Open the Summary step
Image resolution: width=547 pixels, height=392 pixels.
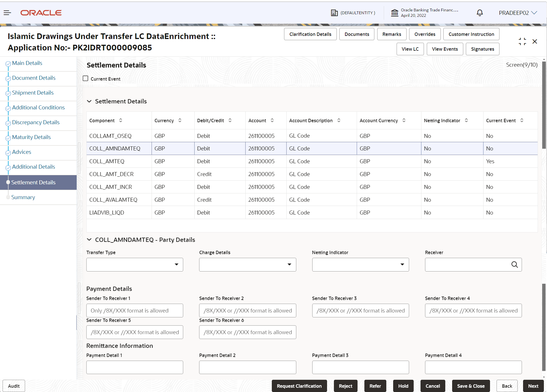click(x=23, y=197)
